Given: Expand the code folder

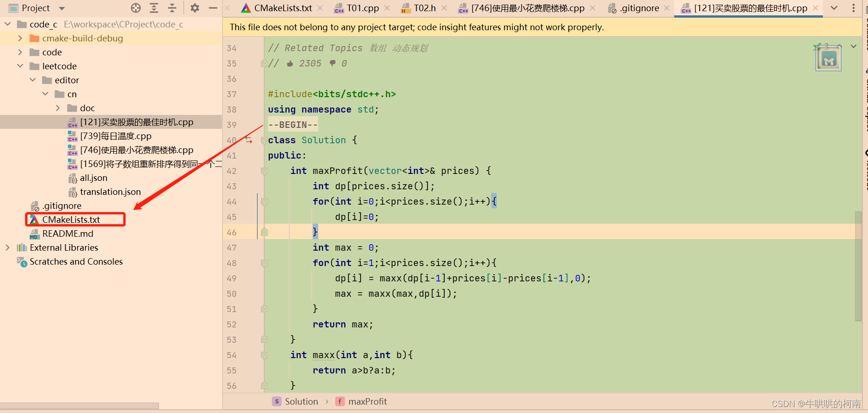Looking at the screenshot, I should pos(20,52).
